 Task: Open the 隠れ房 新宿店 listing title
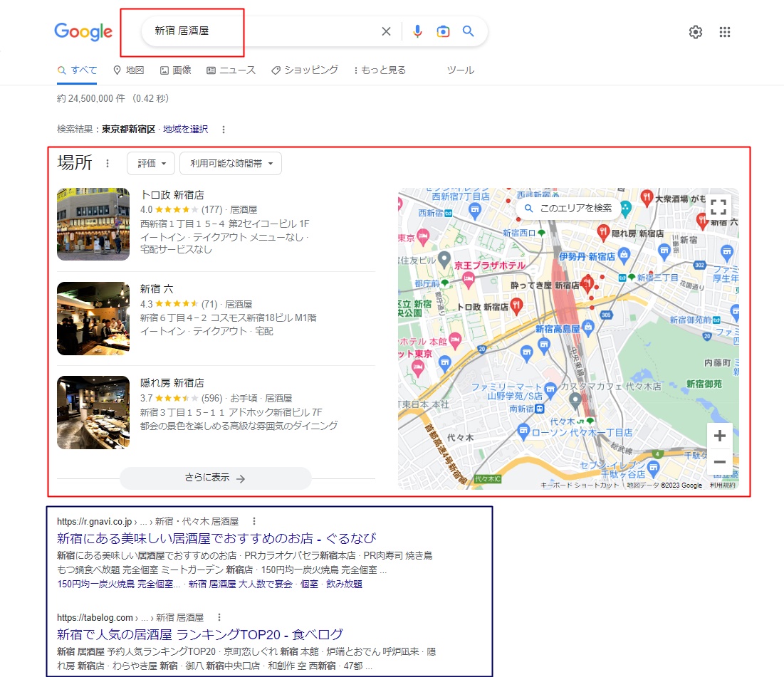(x=172, y=383)
